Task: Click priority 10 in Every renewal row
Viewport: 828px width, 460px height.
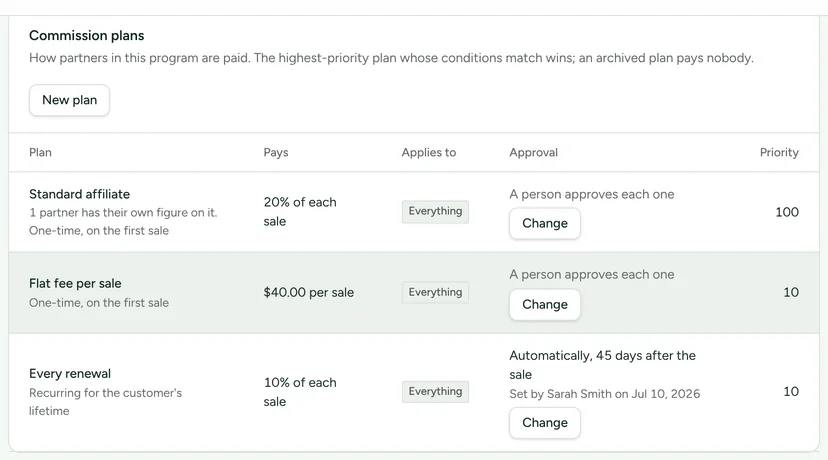Action: tap(791, 391)
